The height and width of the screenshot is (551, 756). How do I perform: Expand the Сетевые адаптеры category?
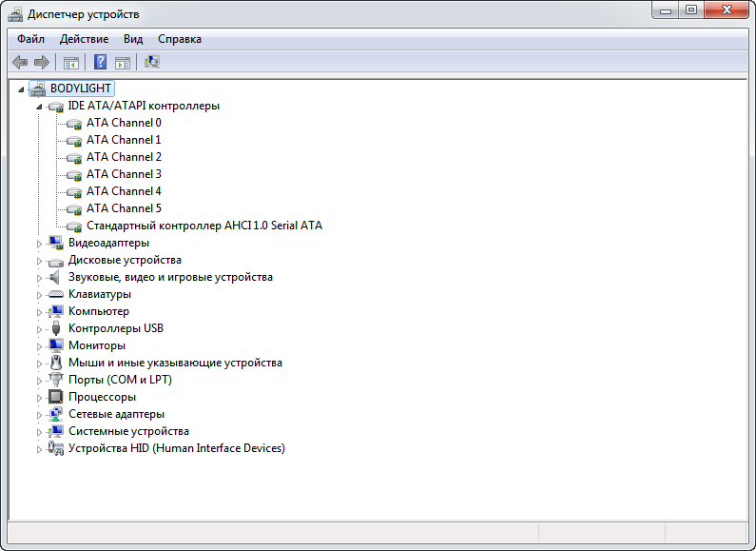(40, 415)
